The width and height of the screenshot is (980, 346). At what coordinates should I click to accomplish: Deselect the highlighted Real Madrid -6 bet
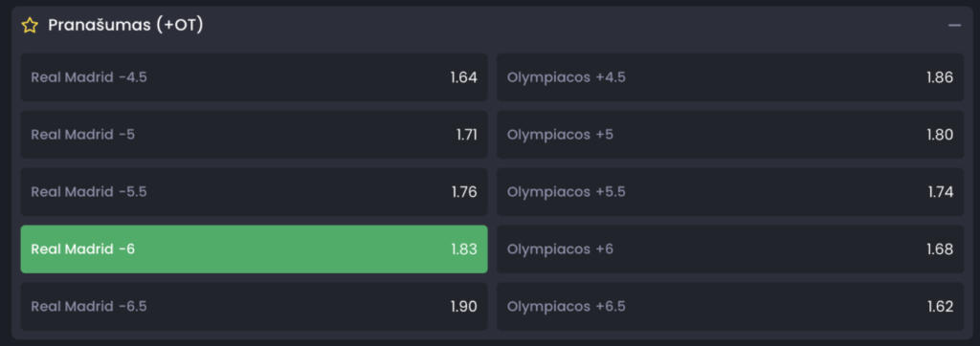click(254, 249)
